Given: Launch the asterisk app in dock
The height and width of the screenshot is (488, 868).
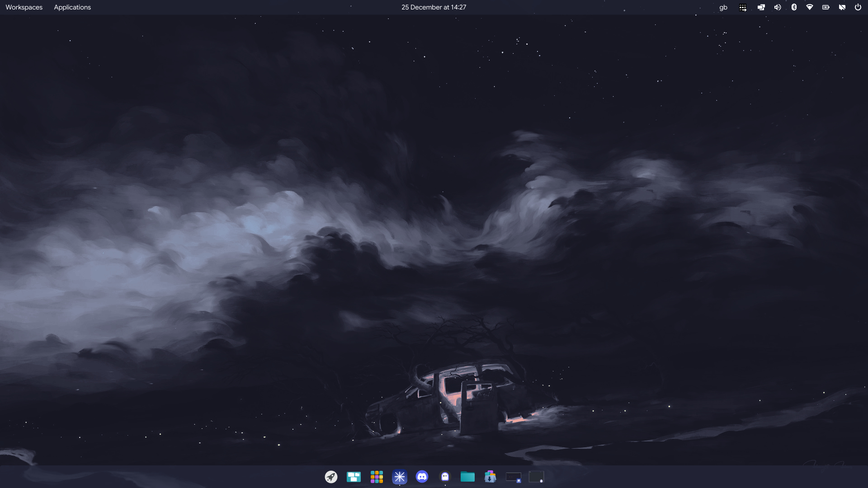Looking at the screenshot, I should [400, 477].
